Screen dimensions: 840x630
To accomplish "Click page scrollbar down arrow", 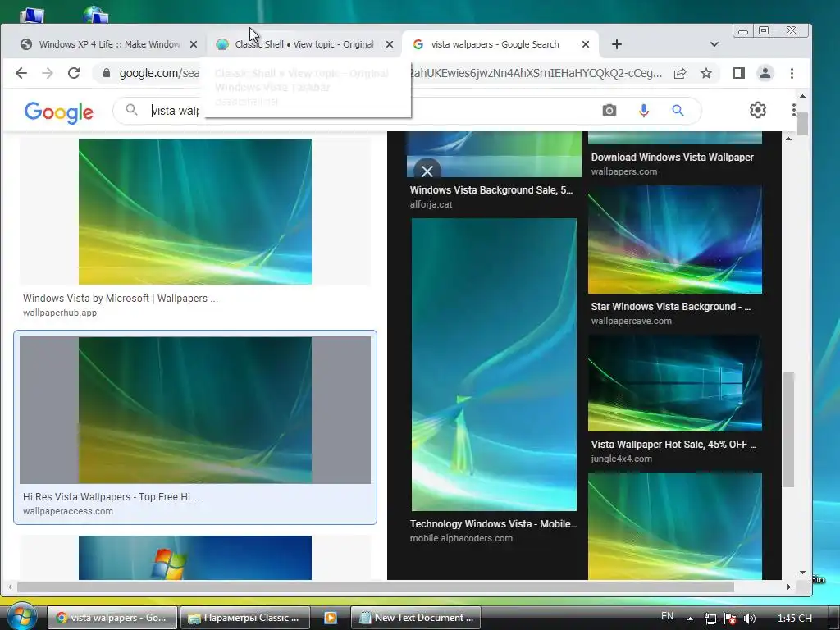I will [802, 572].
